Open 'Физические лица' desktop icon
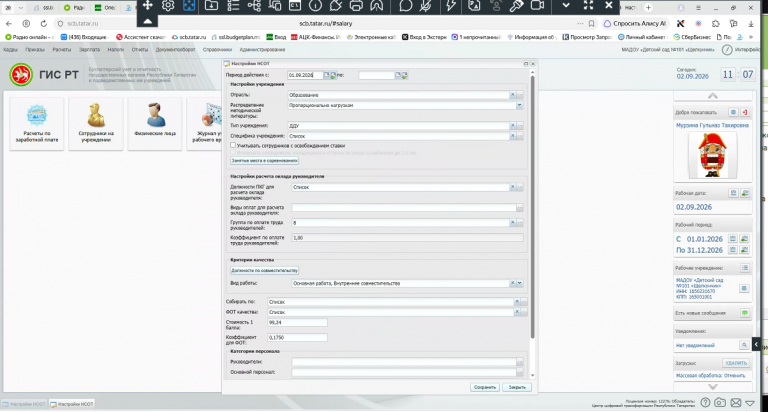This screenshot has width=768, height=412. pyautogui.click(x=155, y=123)
